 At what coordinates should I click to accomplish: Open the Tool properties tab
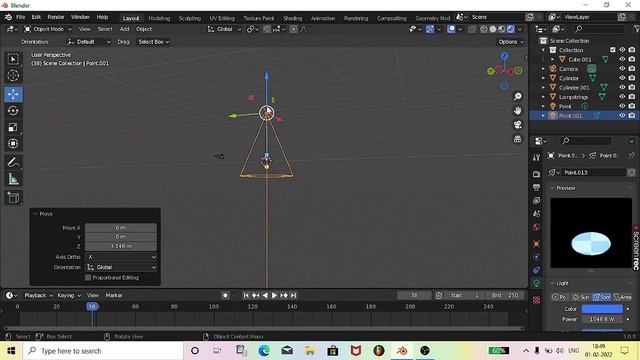click(x=536, y=158)
